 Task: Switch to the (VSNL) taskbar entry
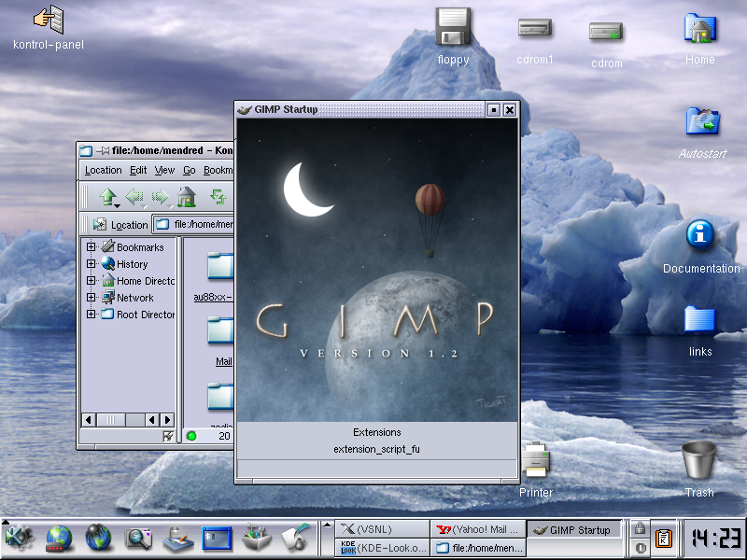click(x=383, y=529)
